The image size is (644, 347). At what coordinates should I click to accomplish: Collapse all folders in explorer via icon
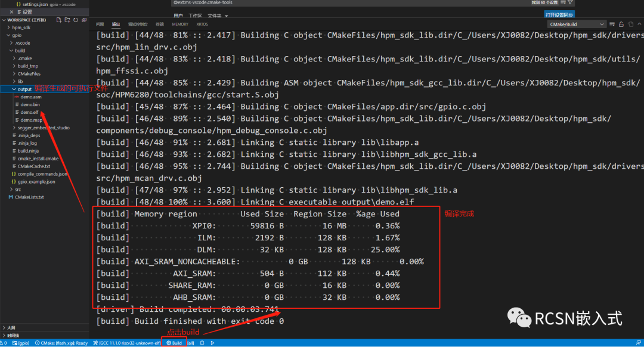click(x=84, y=20)
